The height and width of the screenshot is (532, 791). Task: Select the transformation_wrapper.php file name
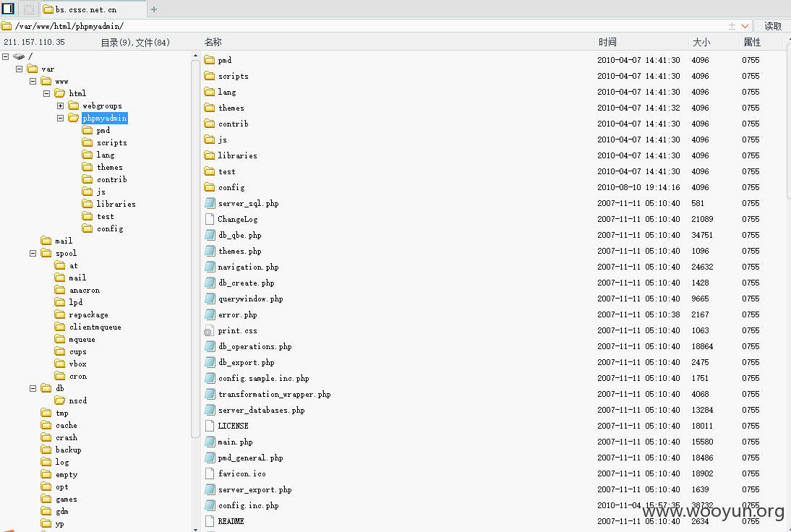pyautogui.click(x=275, y=395)
